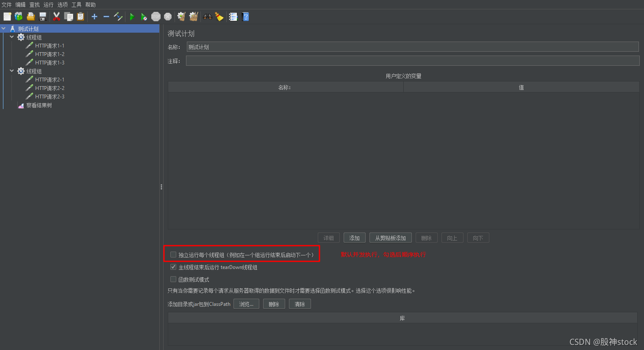Image resolution: width=644 pixels, height=350 pixels.
Task: Click the 值 column header
Action: click(x=522, y=87)
